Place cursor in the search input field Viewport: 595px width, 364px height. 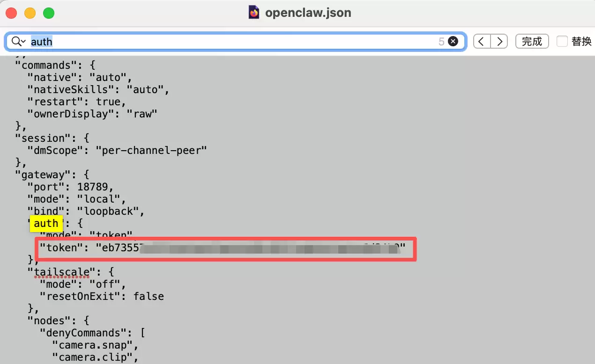click(187, 41)
